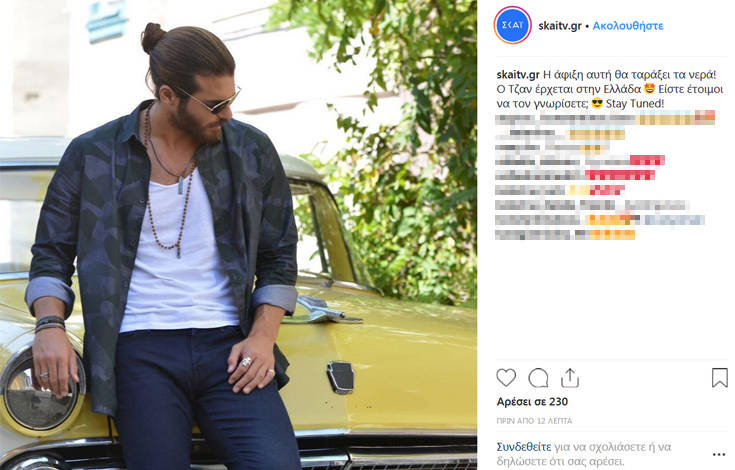Open the skaitv.gr username in the header

pyautogui.click(x=560, y=26)
